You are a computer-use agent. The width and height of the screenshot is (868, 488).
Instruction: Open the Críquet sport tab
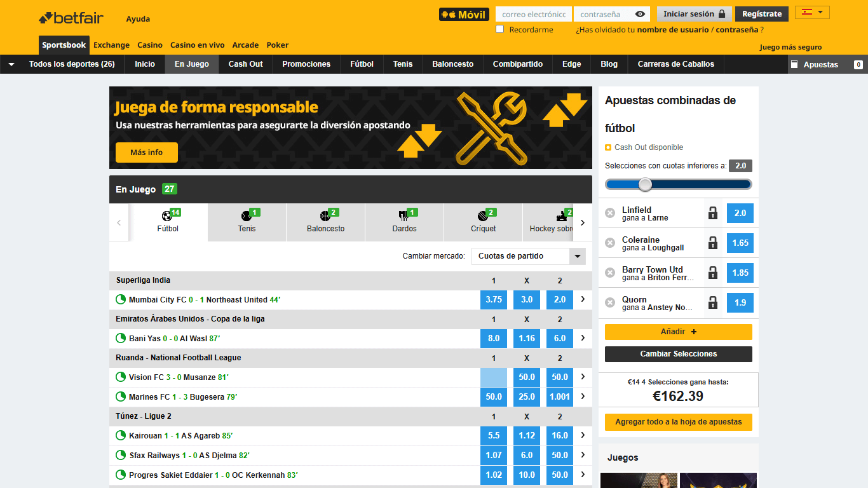coord(484,222)
